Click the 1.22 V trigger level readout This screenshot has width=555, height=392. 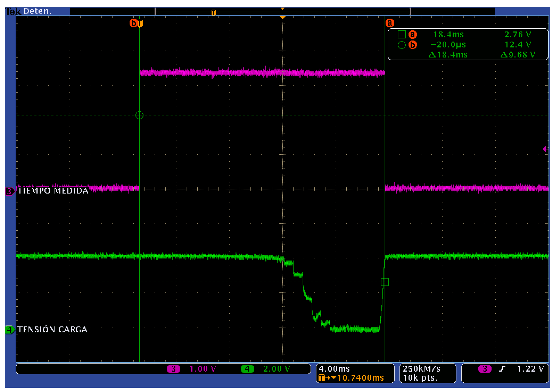pos(531,369)
